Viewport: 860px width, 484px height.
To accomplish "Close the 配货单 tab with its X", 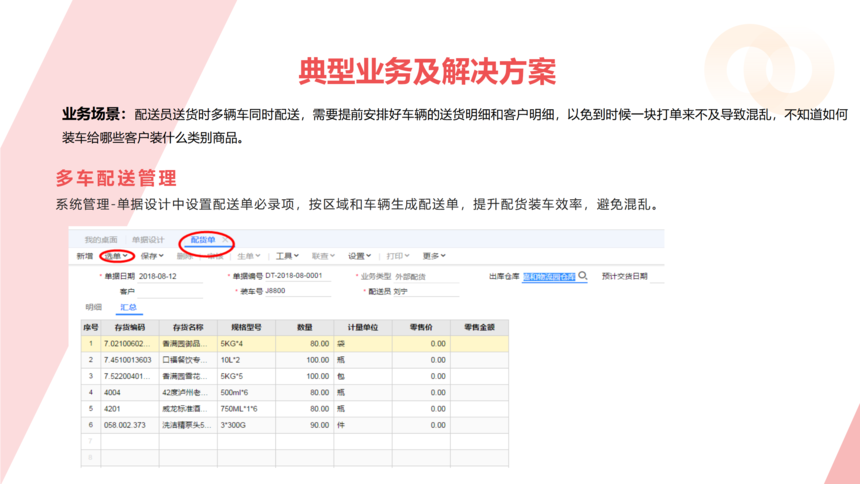I will [225, 240].
